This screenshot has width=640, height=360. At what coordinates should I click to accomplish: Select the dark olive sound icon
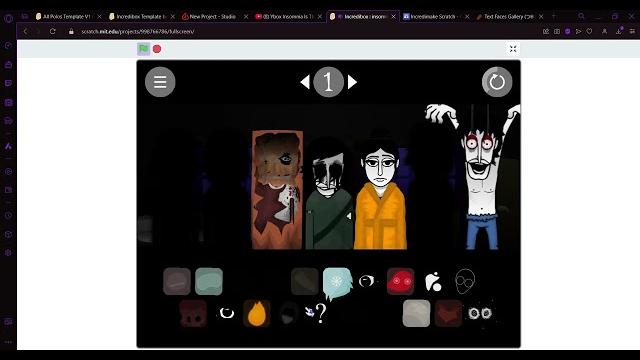coord(304,281)
